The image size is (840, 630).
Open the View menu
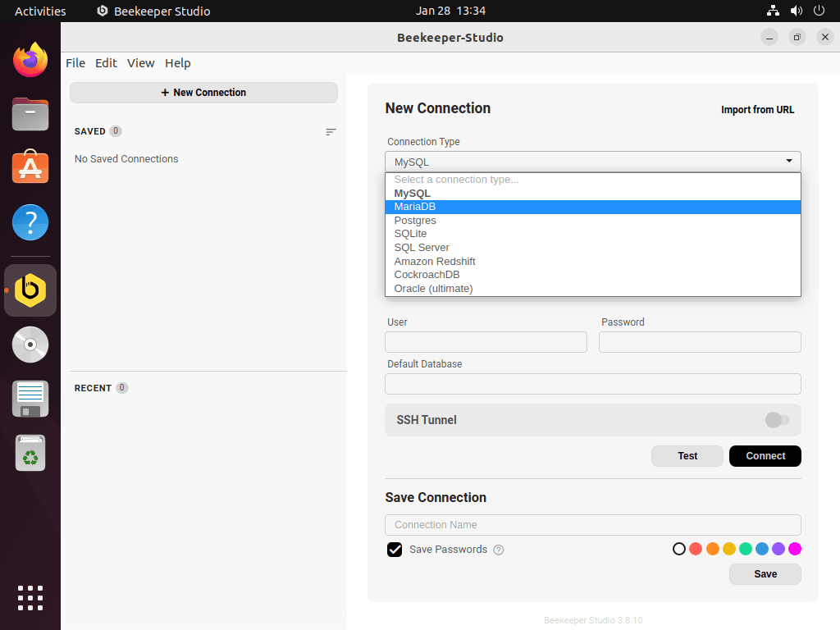coord(141,63)
